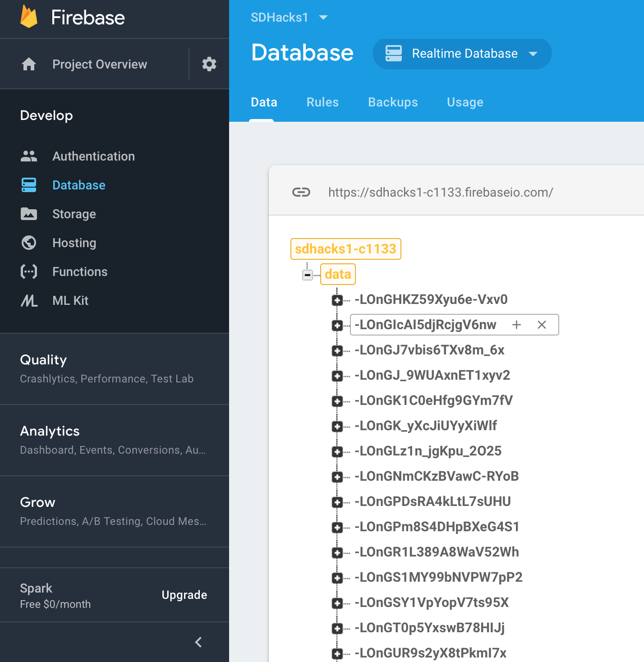
Task: Open Hosting in the sidebar
Action: tap(74, 243)
